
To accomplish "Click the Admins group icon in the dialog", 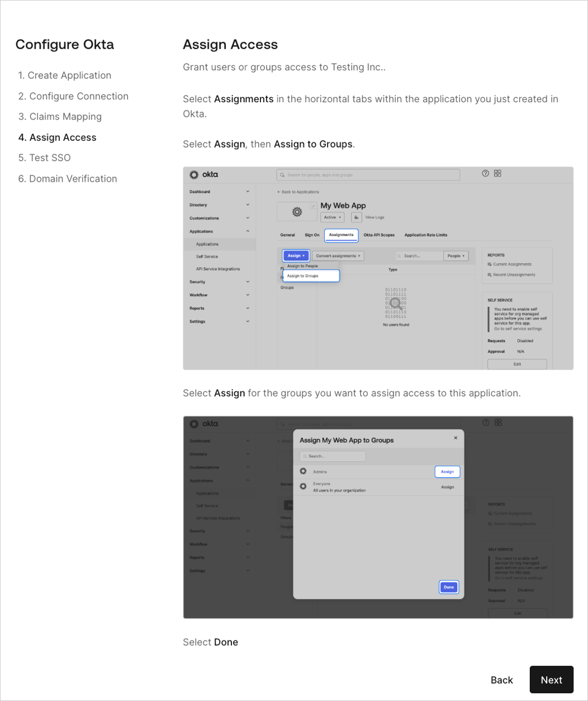I will tap(304, 471).
